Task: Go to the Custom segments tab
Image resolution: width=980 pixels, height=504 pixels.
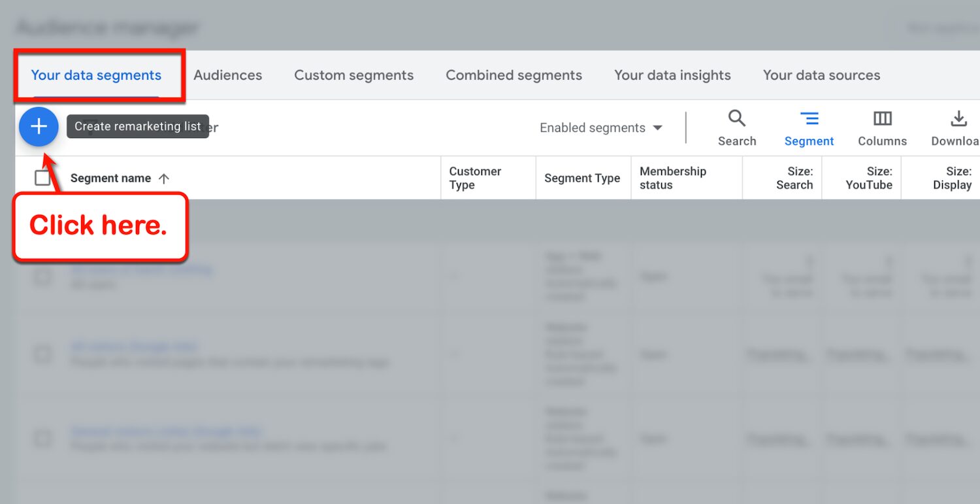Action: pyautogui.click(x=353, y=75)
